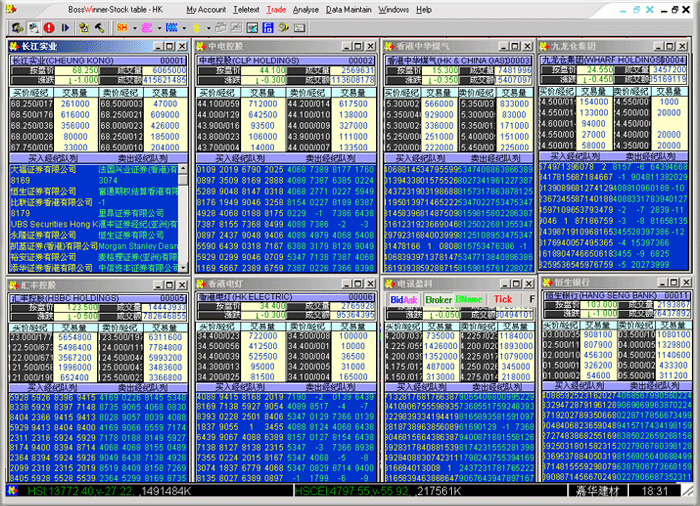Image resolution: width=700 pixels, height=506 pixels.
Task: Select the pink SZ market icon
Action: (146, 28)
